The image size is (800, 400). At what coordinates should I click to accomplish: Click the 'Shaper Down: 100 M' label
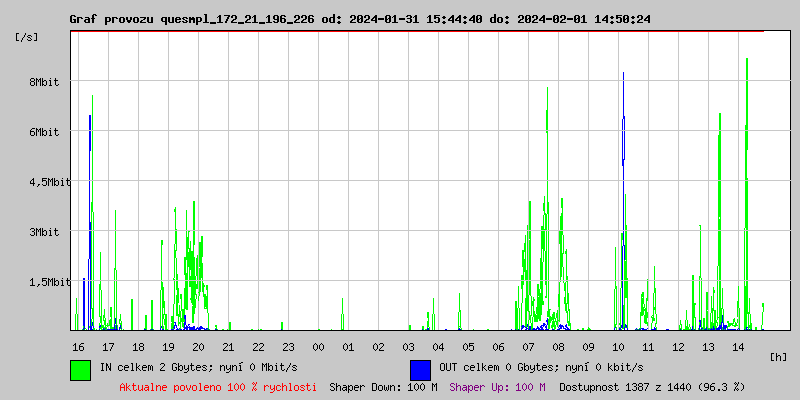[383, 386]
